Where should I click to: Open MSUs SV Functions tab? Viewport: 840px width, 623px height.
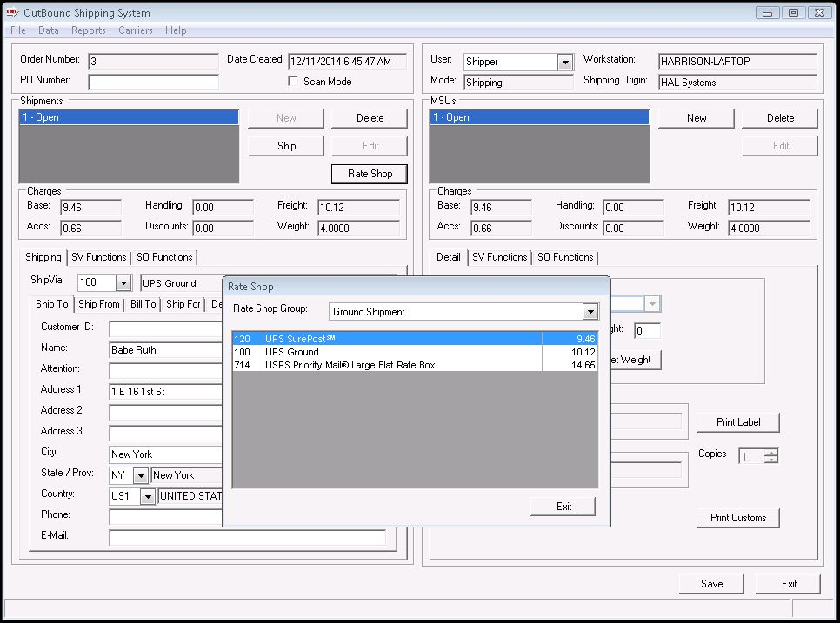tap(499, 257)
